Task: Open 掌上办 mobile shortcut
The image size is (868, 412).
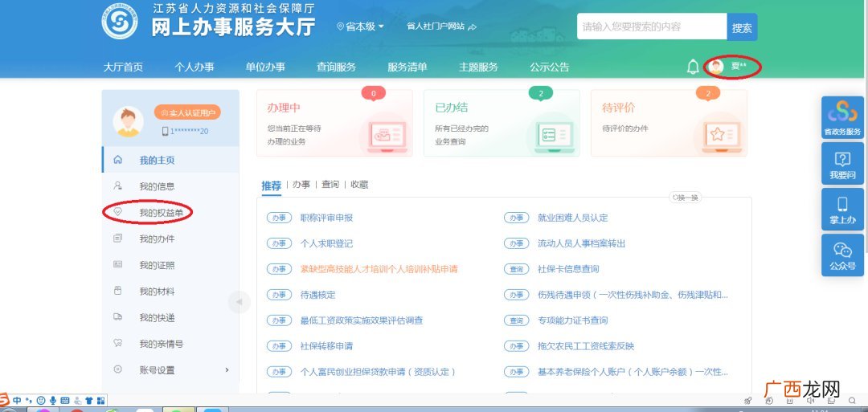Action: point(842,209)
